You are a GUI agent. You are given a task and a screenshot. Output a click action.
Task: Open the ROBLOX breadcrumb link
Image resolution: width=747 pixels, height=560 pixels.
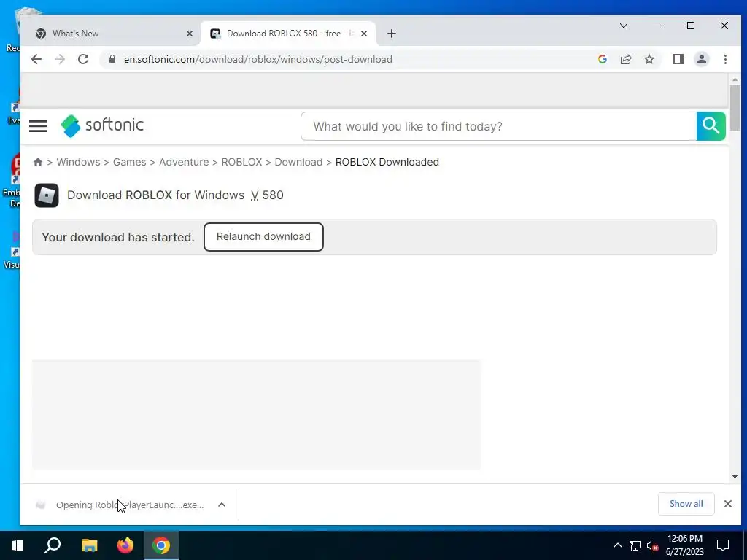pos(241,162)
